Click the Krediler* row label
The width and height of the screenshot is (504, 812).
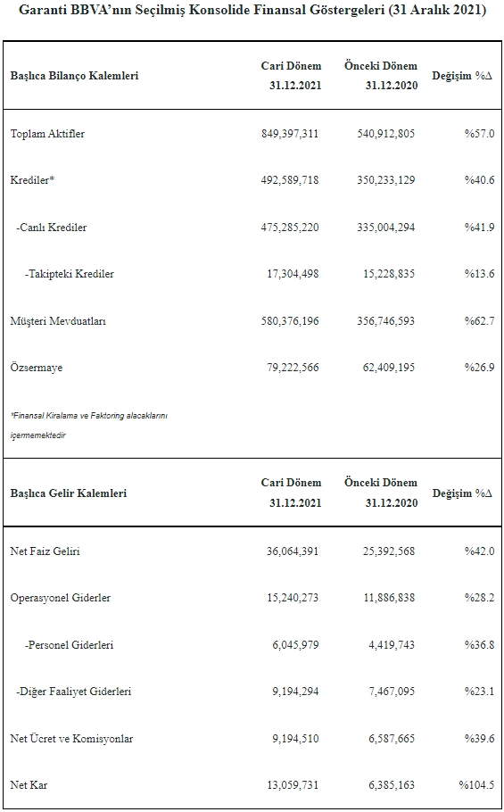32,180
